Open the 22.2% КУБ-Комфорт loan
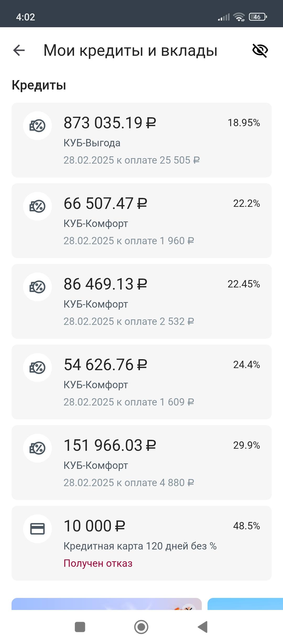The image size is (283, 644). [x=141, y=221]
